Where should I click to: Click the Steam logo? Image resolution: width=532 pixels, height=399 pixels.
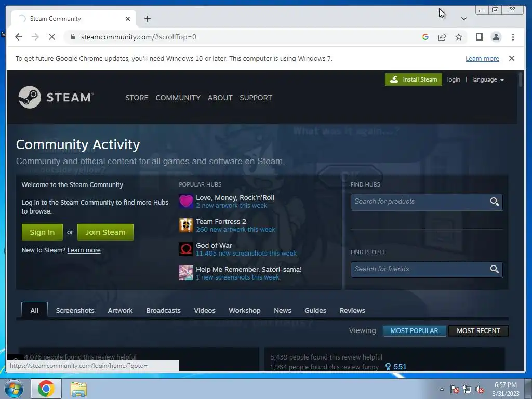[x=56, y=97]
